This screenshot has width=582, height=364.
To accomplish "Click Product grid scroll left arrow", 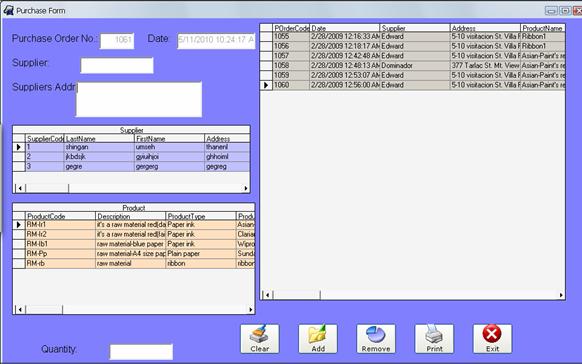I will click(20, 309).
